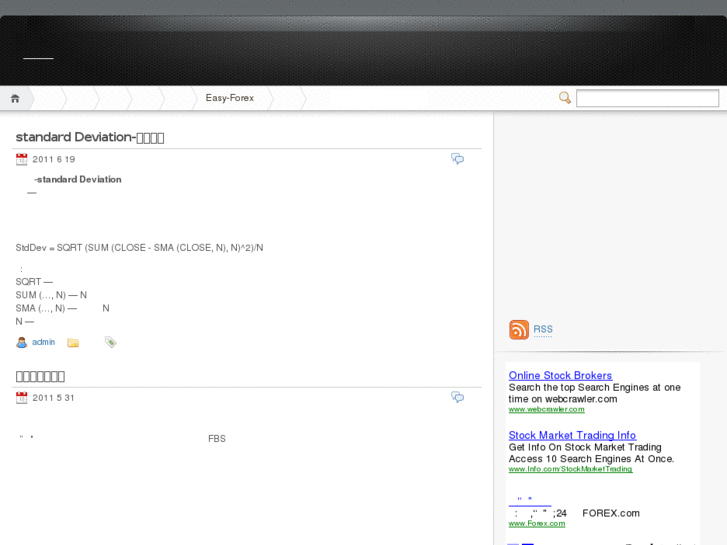
Task: Click calendar icon beside 2011 6 19
Action: [21, 159]
